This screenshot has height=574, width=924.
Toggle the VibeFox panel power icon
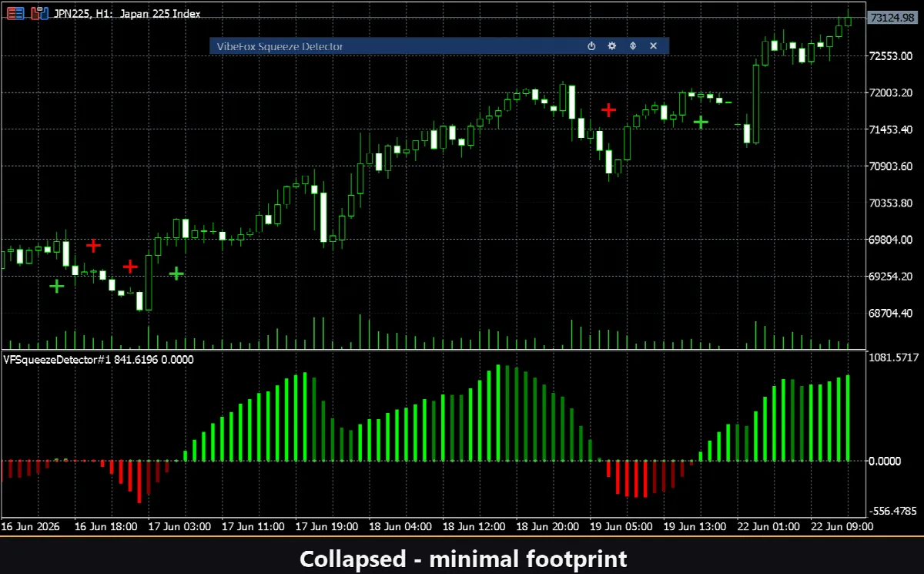pyautogui.click(x=591, y=46)
